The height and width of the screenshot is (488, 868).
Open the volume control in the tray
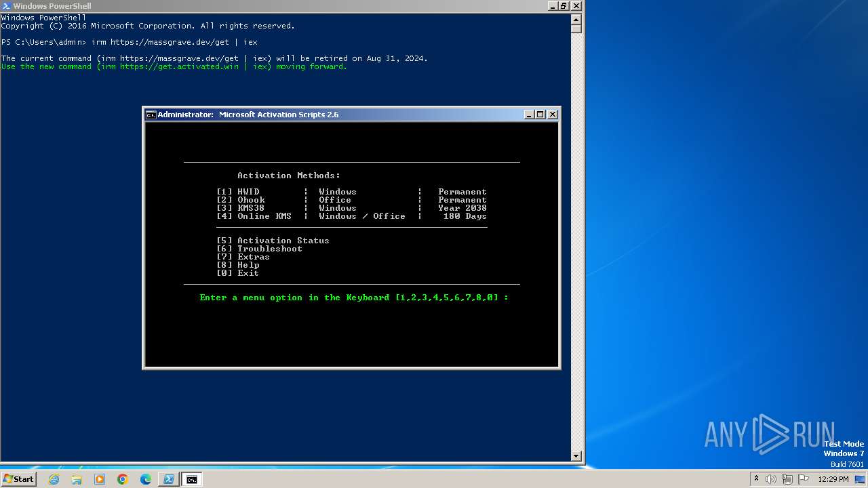click(x=771, y=479)
